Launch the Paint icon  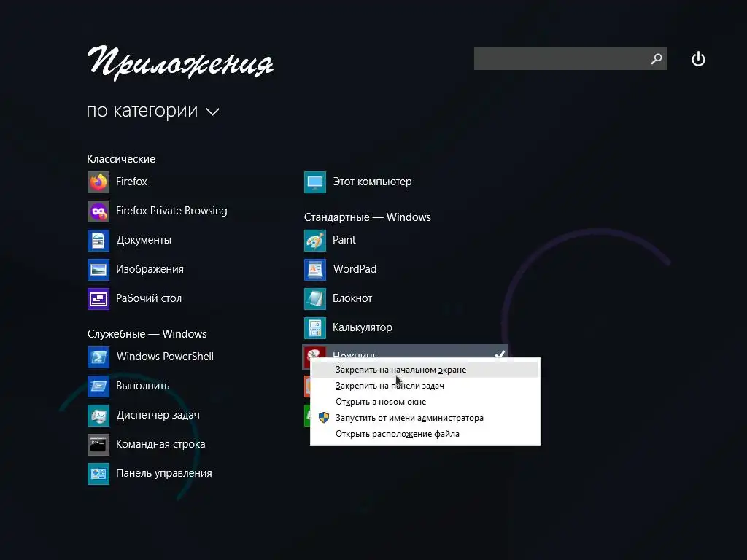click(x=315, y=241)
